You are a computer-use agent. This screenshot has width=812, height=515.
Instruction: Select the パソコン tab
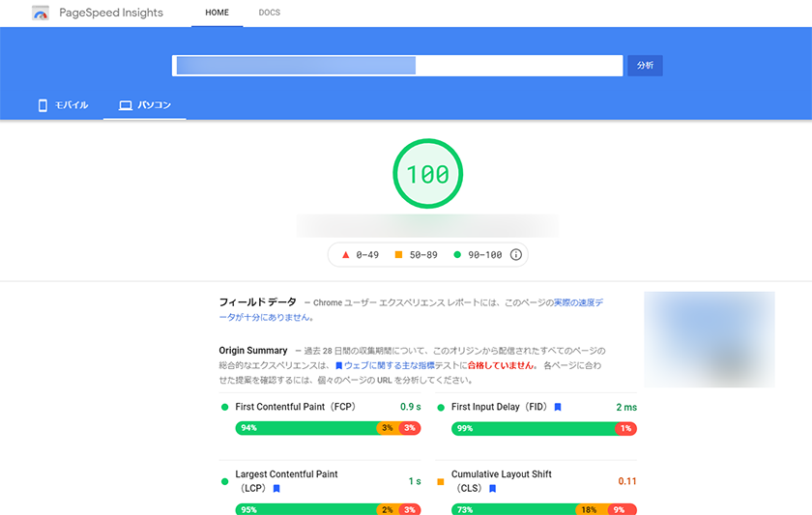coord(145,105)
